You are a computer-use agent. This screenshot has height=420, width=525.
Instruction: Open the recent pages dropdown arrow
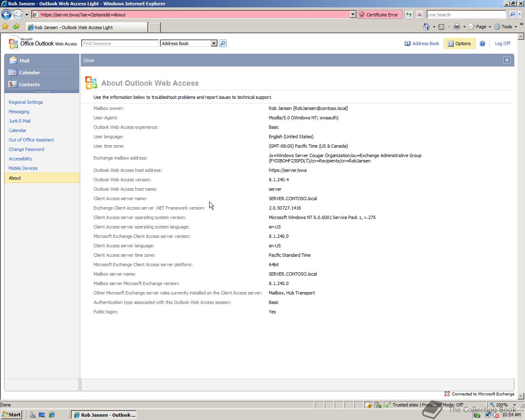[x=27, y=14]
